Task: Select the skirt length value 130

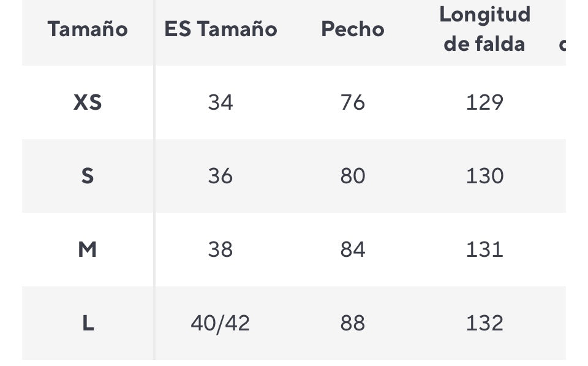Action: pyautogui.click(x=484, y=176)
